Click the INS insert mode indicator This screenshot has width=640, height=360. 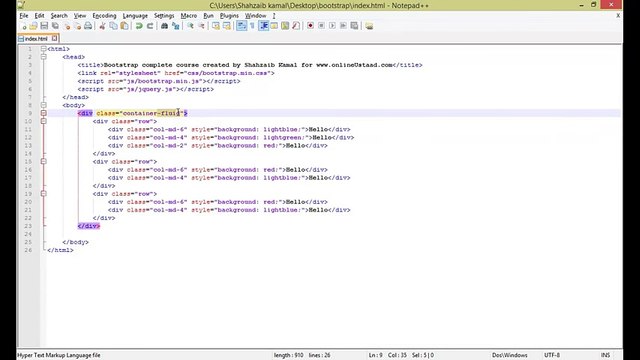605,355
